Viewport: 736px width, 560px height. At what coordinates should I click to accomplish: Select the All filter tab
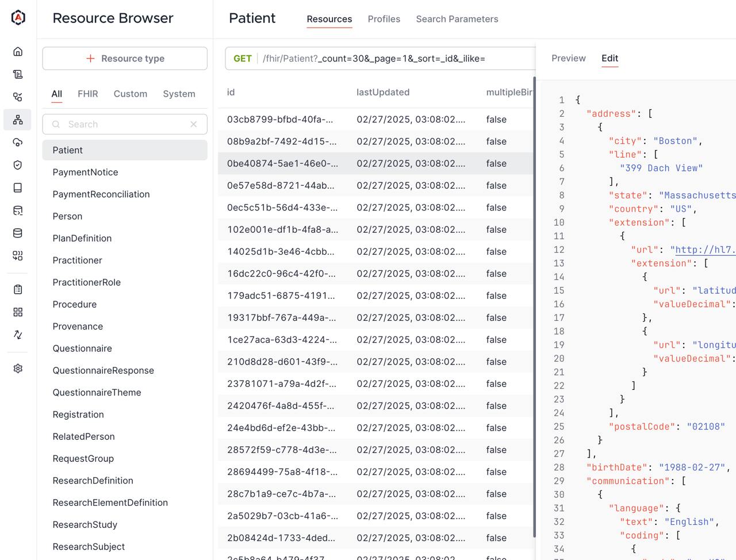[56, 94]
